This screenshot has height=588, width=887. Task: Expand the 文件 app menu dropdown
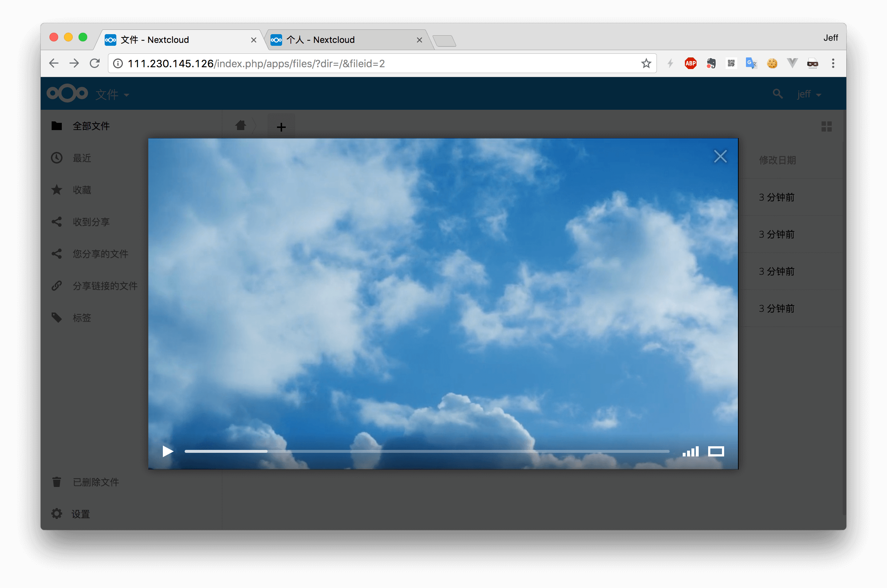[112, 94]
